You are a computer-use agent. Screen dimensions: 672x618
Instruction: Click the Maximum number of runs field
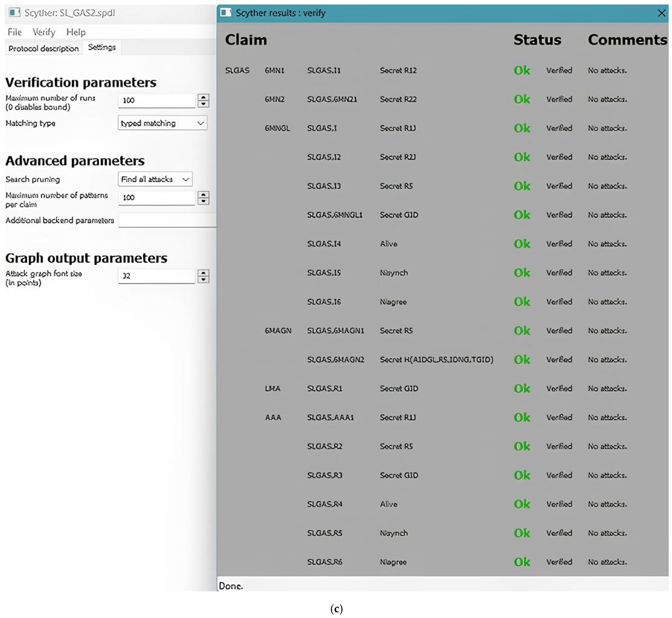[x=156, y=100]
